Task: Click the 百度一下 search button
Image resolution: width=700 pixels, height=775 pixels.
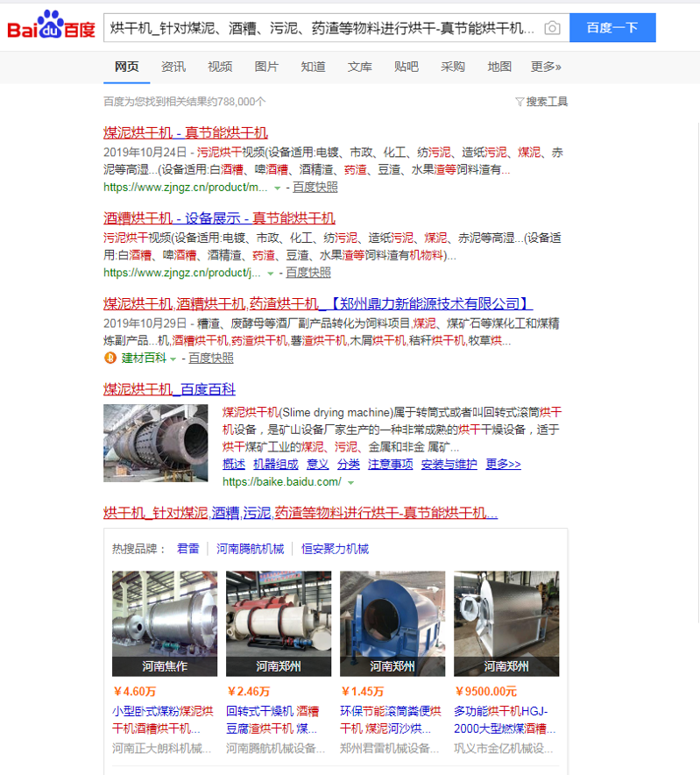Action: (x=612, y=28)
